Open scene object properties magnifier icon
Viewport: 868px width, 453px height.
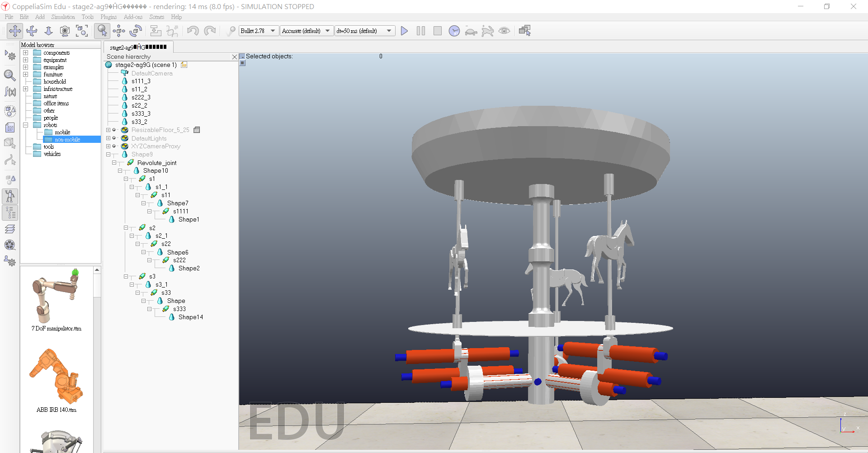click(10, 75)
